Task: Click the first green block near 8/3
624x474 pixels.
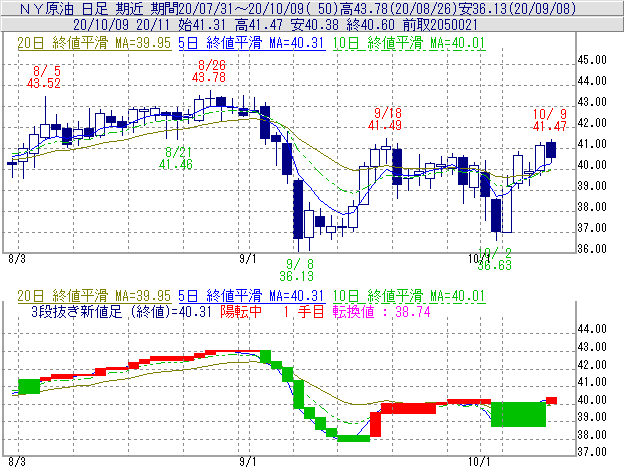Action: [x=29, y=386]
